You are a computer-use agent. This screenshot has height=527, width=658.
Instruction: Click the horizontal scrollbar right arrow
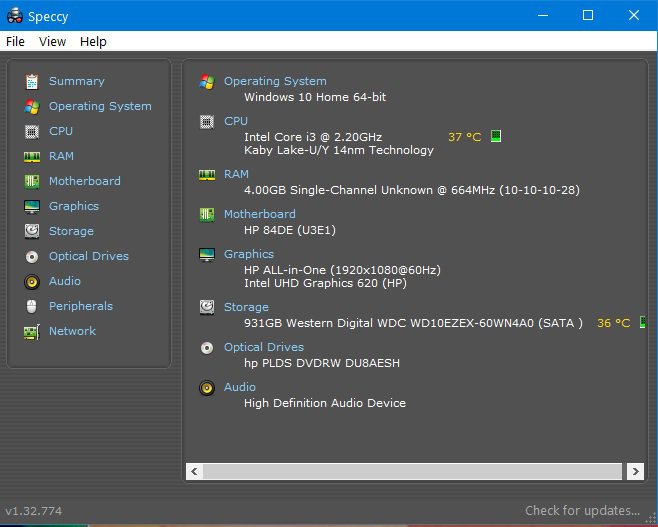pyautogui.click(x=635, y=471)
